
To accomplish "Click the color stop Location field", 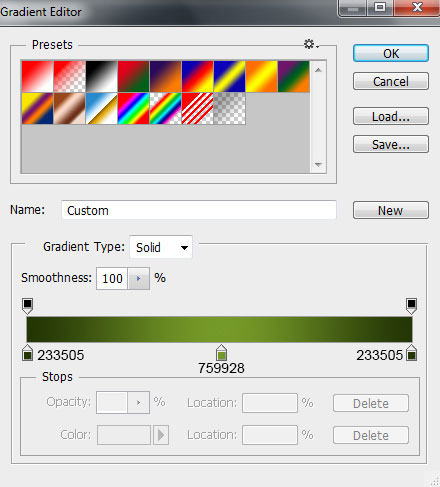I will [x=270, y=435].
